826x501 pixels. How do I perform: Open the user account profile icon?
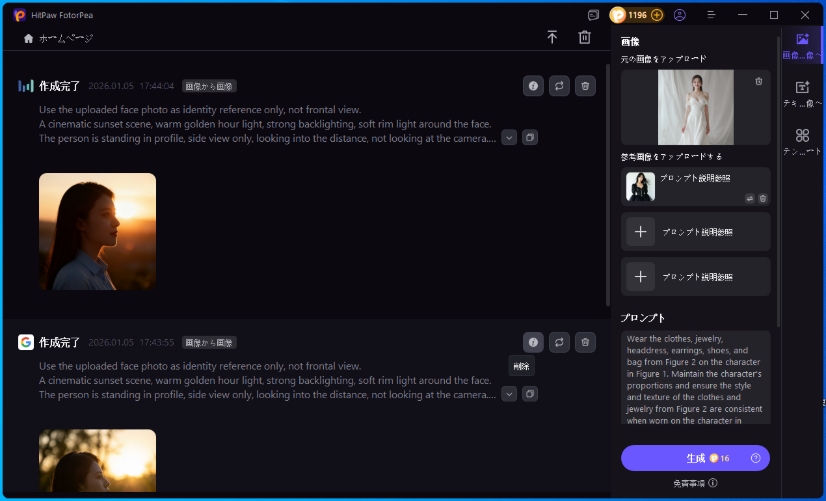pyautogui.click(x=680, y=15)
